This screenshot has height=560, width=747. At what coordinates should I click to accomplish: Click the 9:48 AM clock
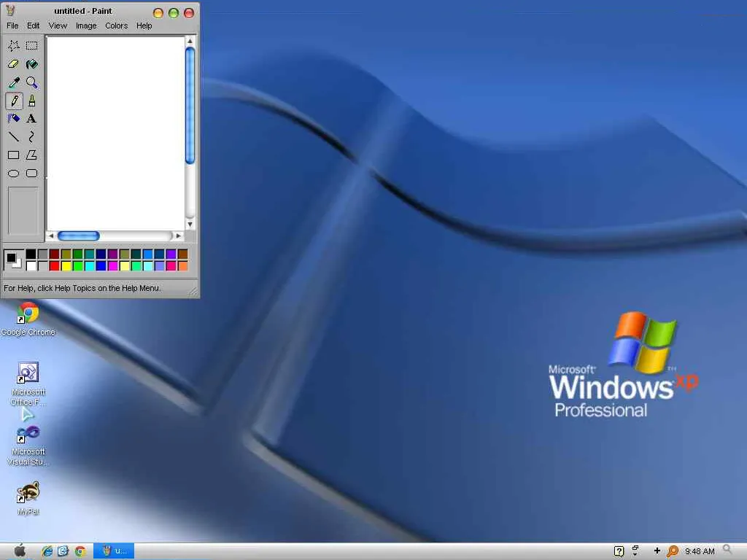click(700, 551)
